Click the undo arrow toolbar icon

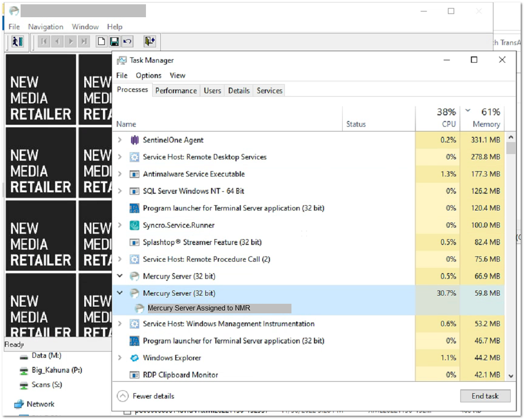tap(127, 42)
